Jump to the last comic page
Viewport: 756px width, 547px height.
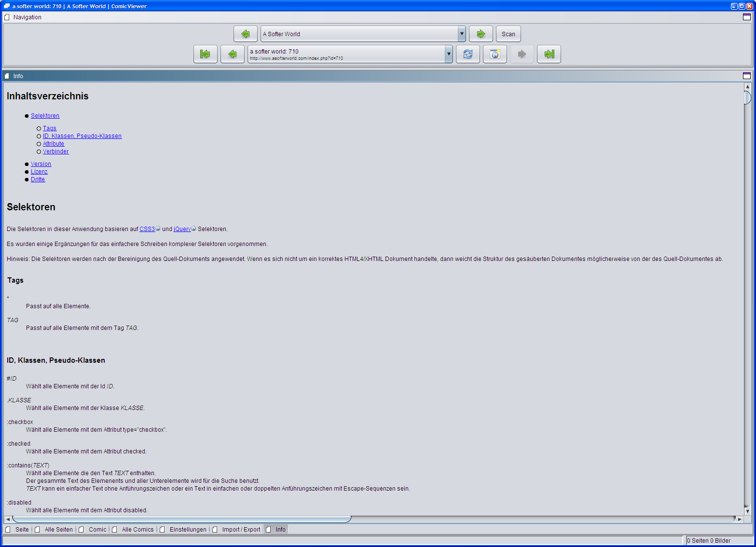pos(549,54)
